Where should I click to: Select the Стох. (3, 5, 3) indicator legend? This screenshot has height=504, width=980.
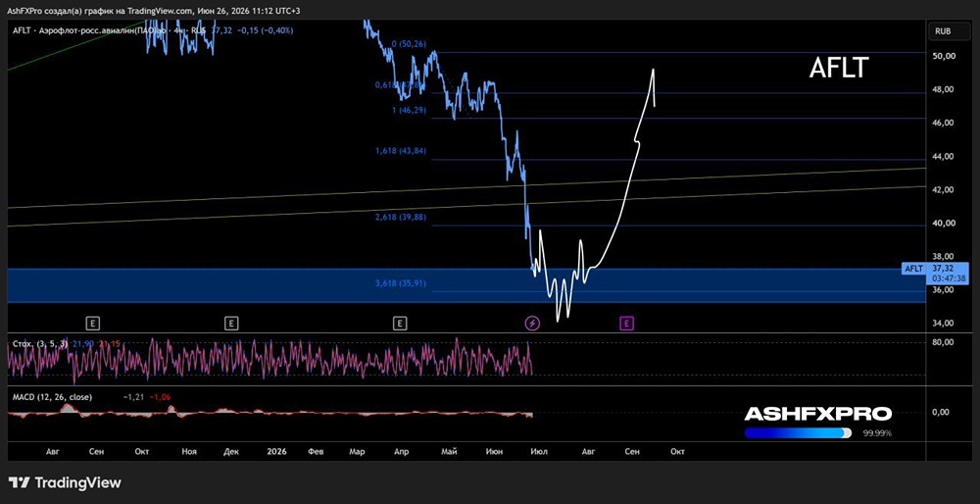coord(41,345)
